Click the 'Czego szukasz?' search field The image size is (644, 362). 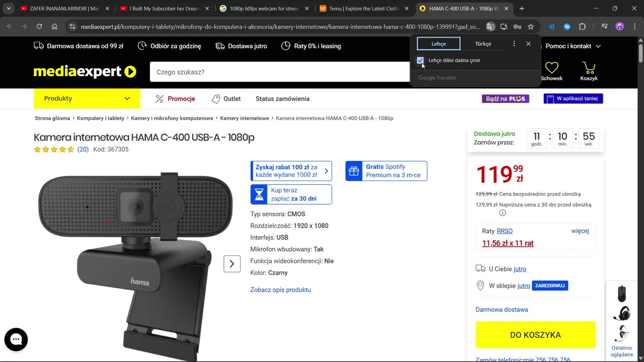280,72
